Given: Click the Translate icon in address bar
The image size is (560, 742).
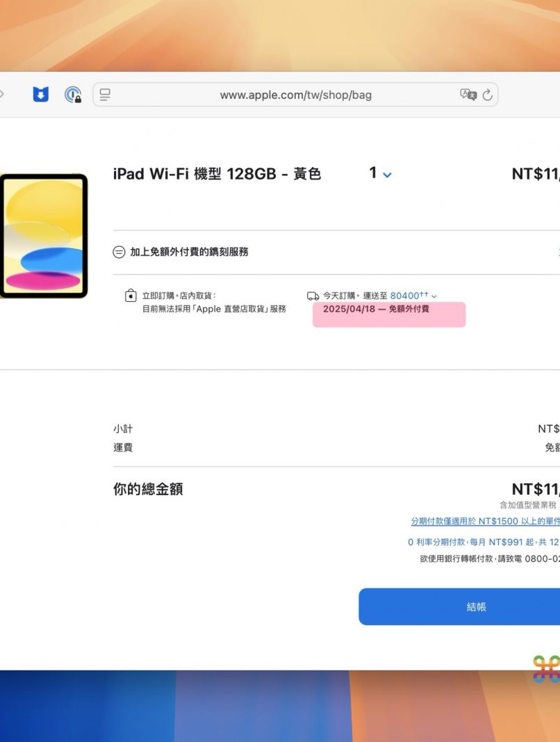Looking at the screenshot, I should (x=468, y=95).
